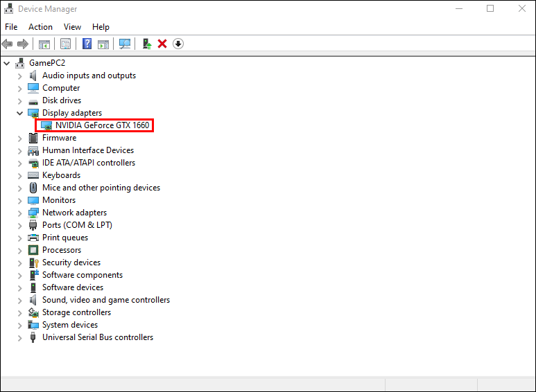Open the Action menu
This screenshot has height=392, width=536.
40,27
